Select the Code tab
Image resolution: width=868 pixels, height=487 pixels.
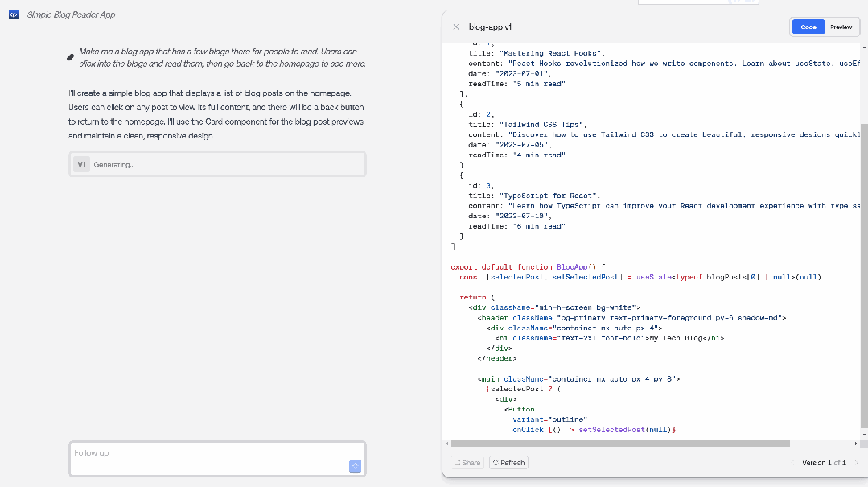pyautogui.click(x=808, y=26)
